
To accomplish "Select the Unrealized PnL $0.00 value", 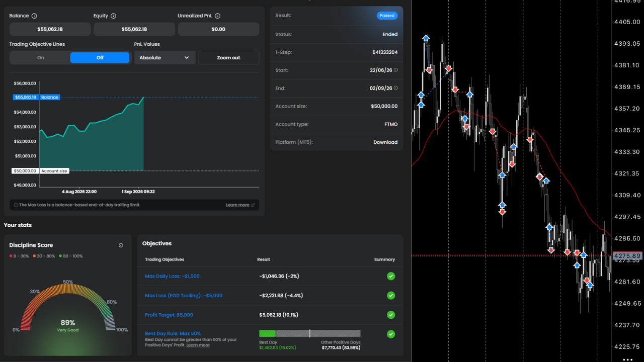I will tap(218, 29).
